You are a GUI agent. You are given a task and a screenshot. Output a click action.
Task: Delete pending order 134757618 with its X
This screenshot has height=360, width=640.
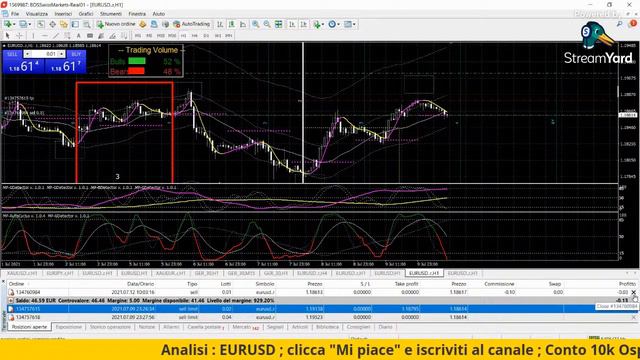(x=633, y=317)
